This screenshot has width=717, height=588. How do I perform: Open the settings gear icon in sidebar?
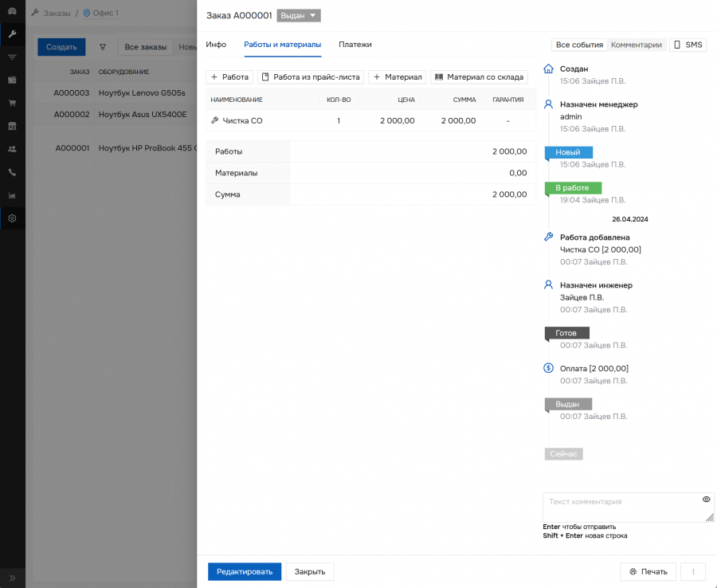pyautogui.click(x=12, y=218)
